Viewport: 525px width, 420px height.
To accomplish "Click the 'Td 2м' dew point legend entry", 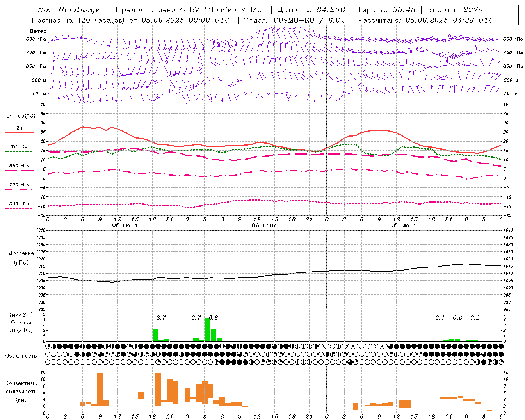I will pos(19,147).
